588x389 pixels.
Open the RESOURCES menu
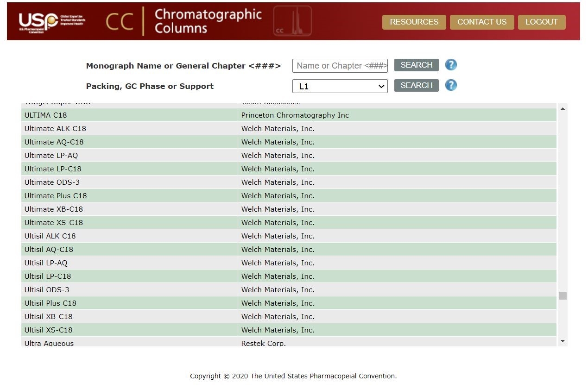[414, 22]
